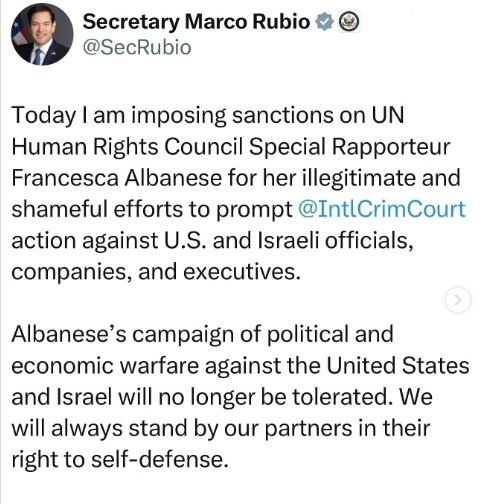The width and height of the screenshot is (481, 504).
Task: Click the blue verified checkmark badge
Action: pos(324,22)
